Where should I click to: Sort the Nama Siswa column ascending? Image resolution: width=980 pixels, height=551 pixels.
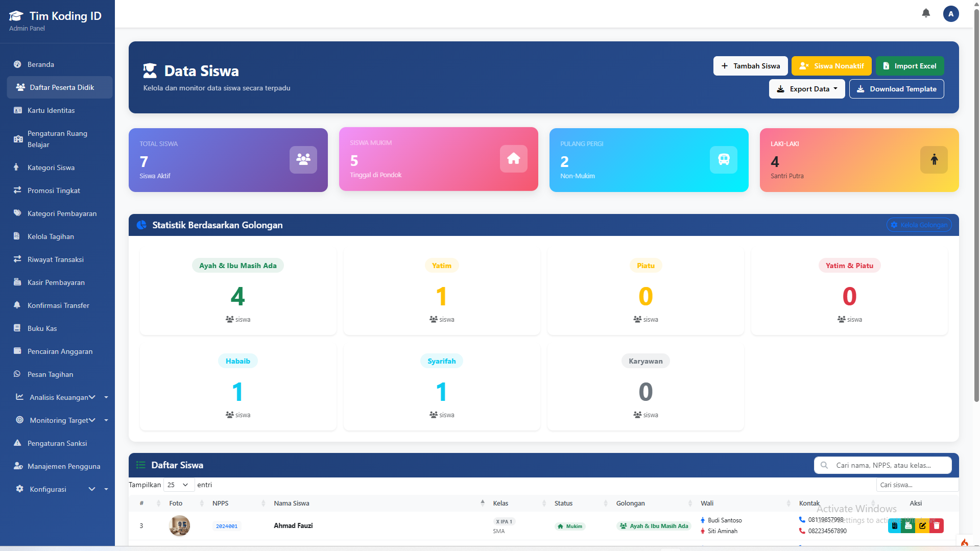point(482,503)
